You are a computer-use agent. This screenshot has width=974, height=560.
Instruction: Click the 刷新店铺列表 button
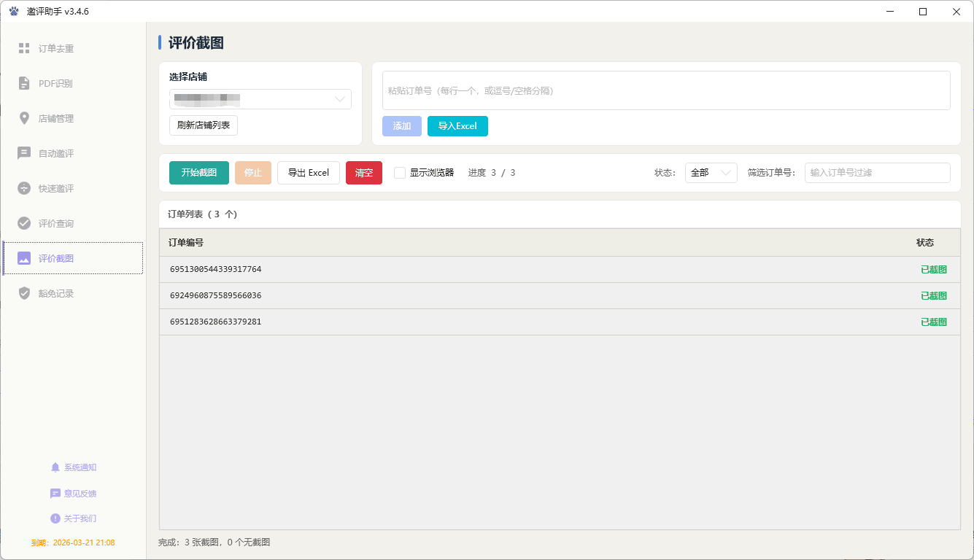coord(204,125)
